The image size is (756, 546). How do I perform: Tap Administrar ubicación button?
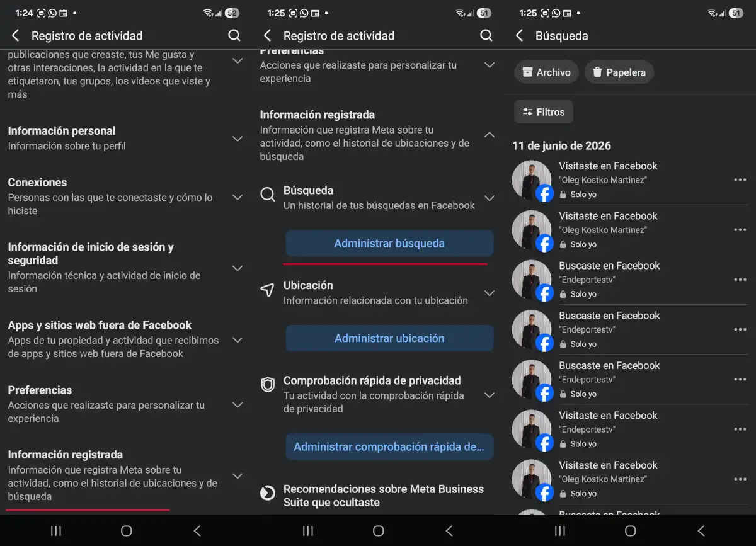389,338
